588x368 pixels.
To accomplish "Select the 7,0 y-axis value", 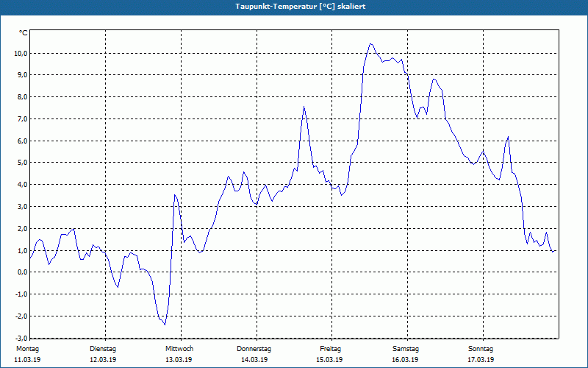I will click(22, 119).
